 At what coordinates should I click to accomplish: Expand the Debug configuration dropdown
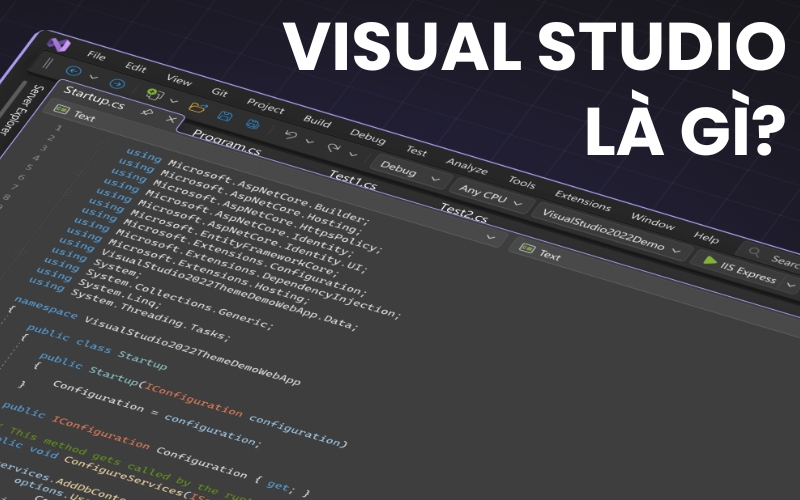click(x=410, y=172)
